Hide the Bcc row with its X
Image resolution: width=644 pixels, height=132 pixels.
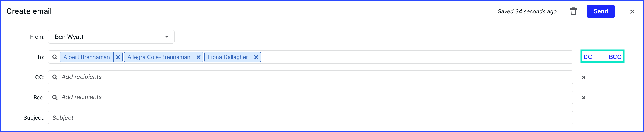click(x=584, y=98)
